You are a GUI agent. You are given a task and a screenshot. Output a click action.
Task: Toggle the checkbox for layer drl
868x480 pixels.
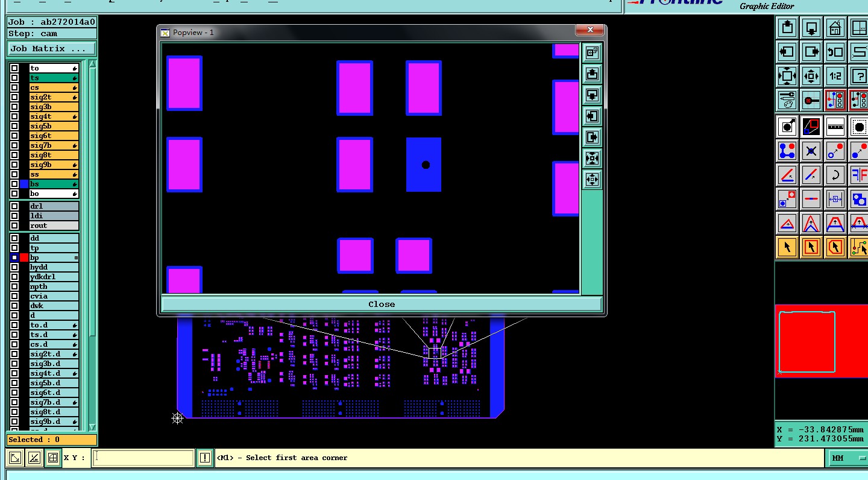[x=14, y=206]
